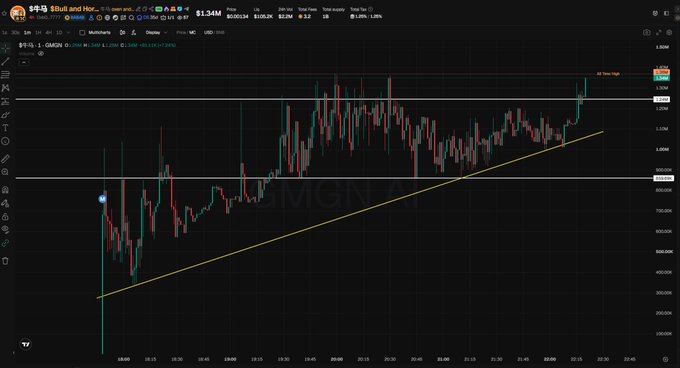This screenshot has height=368, width=680.
Task: Toggle the side panel layout icon
Action: pos(667,13)
